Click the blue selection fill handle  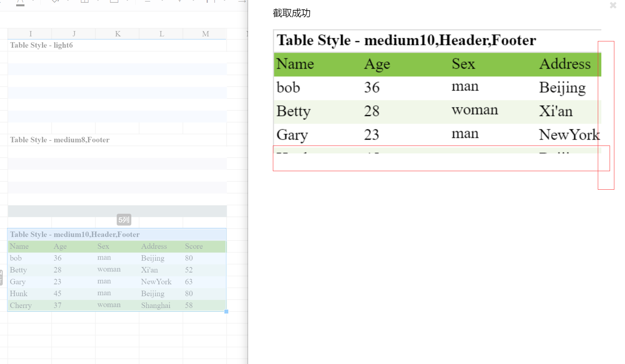tap(226, 312)
